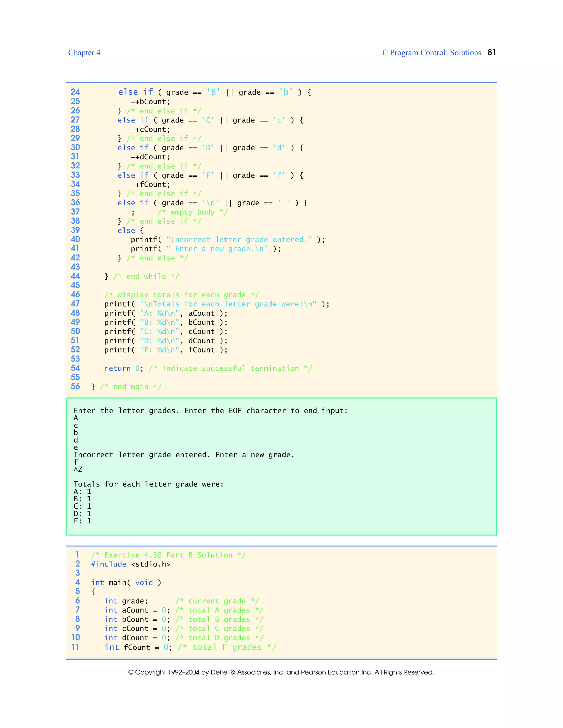The width and height of the screenshot is (563, 728).
Task: Click line number 24 in code listing
Action: pyautogui.click(x=75, y=92)
